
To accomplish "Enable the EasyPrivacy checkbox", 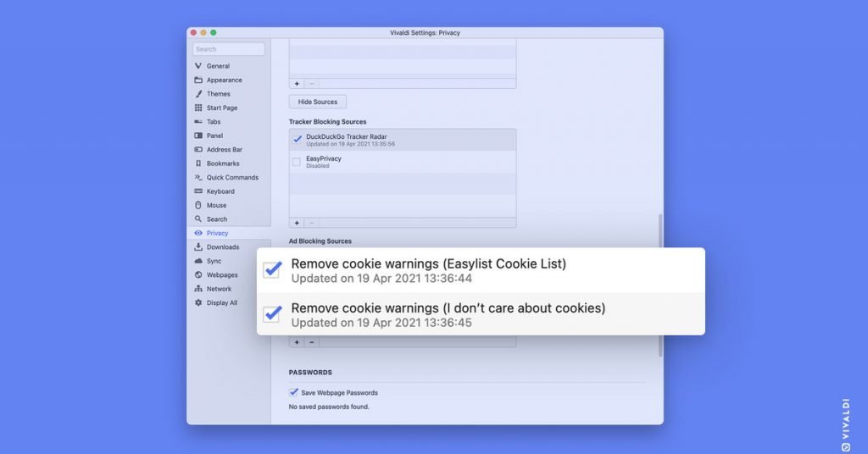I will tap(297, 162).
